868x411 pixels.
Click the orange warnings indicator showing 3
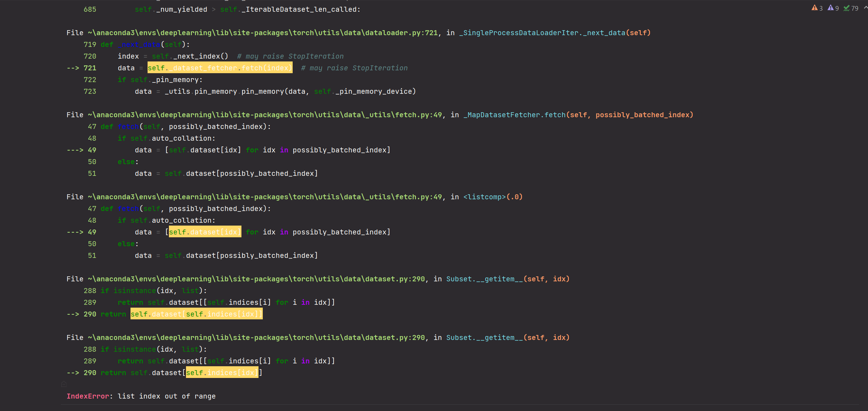pyautogui.click(x=817, y=8)
